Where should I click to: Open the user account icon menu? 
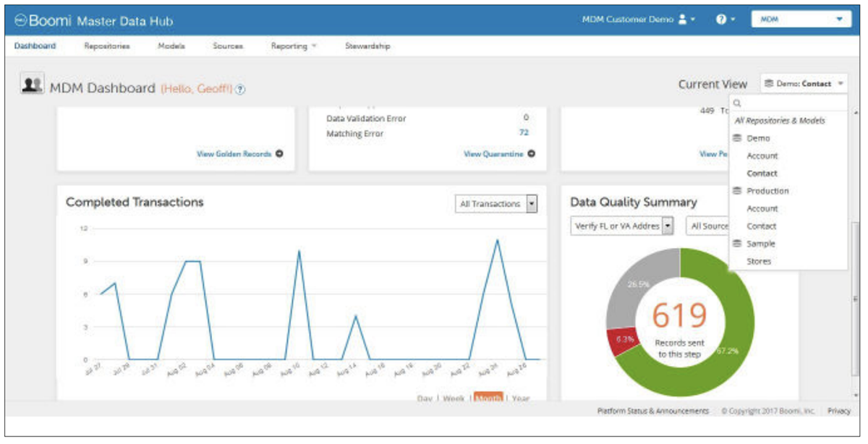(x=681, y=20)
